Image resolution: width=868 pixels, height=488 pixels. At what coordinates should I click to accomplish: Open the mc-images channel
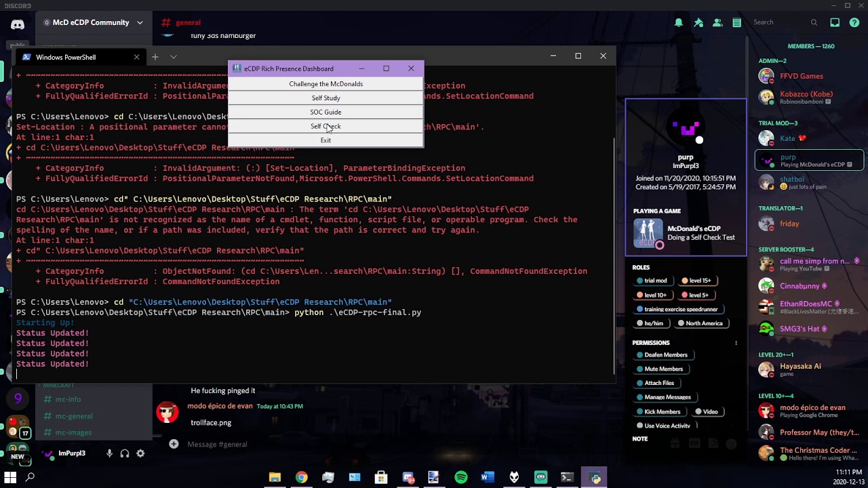(73, 432)
